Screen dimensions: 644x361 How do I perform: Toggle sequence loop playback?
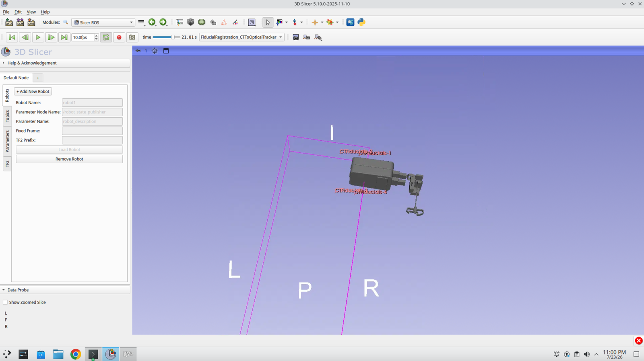pos(106,37)
